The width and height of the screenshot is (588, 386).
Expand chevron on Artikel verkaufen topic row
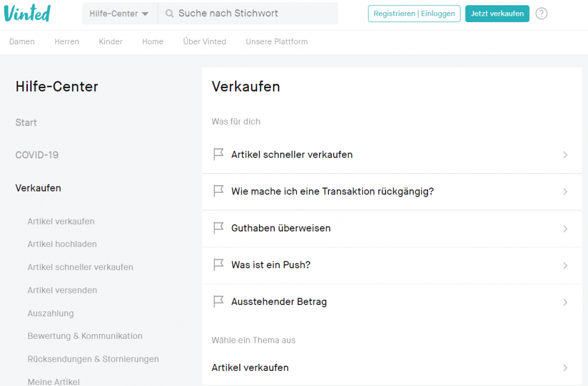click(x=565, y=368)
